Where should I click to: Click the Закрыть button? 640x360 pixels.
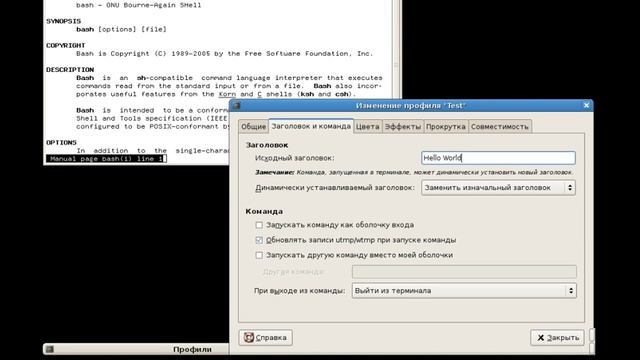tap(557, 338)
